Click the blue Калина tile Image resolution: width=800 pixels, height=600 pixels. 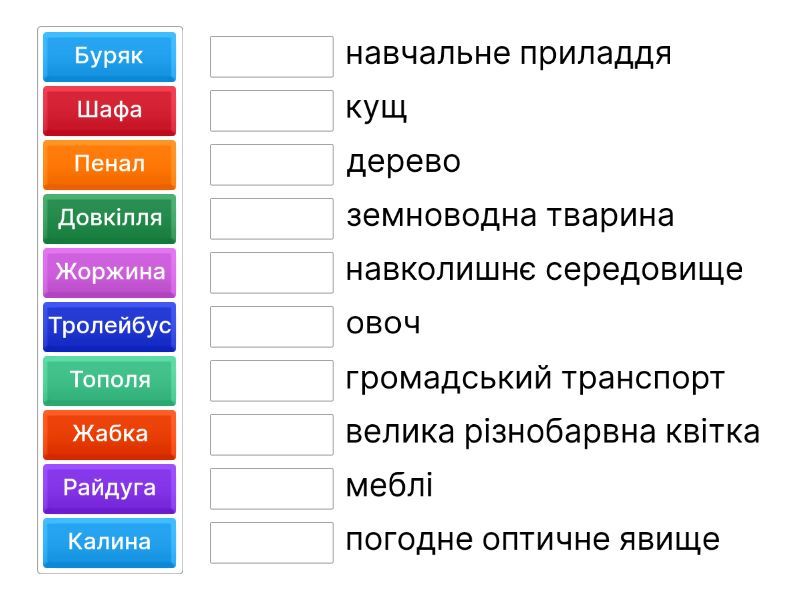109,542
